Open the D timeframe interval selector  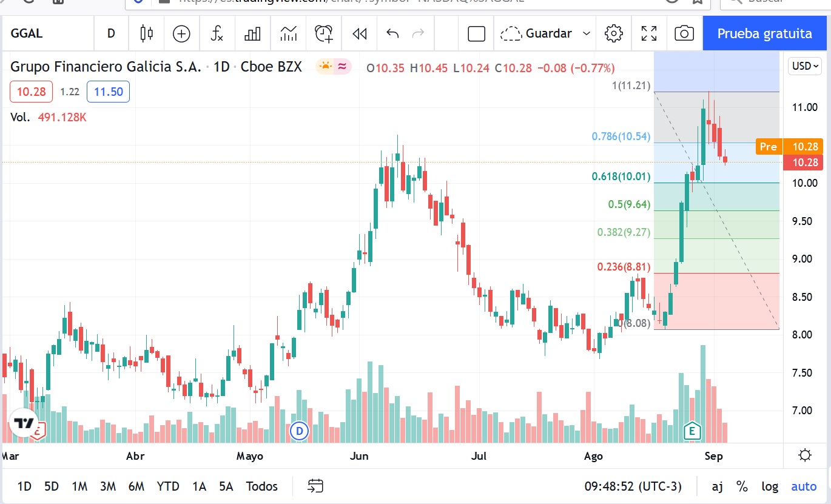[111, 33]
